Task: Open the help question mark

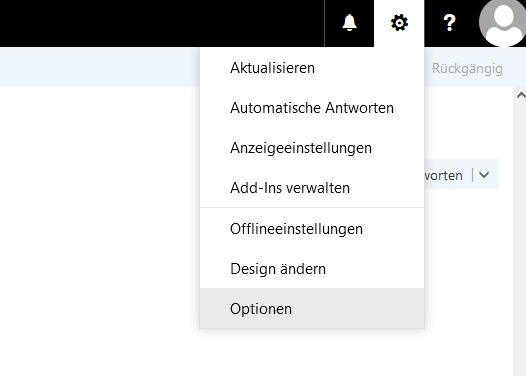Action: pyautogui.click(x=449, y=23)
